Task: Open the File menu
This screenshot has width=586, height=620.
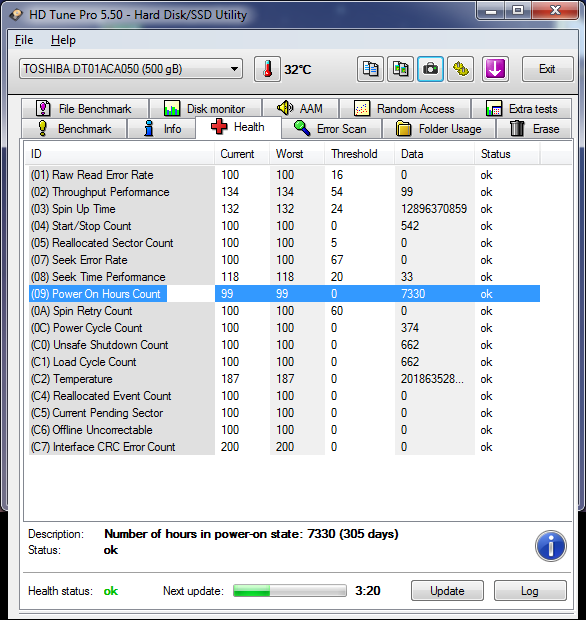Action: pos(24,40)
